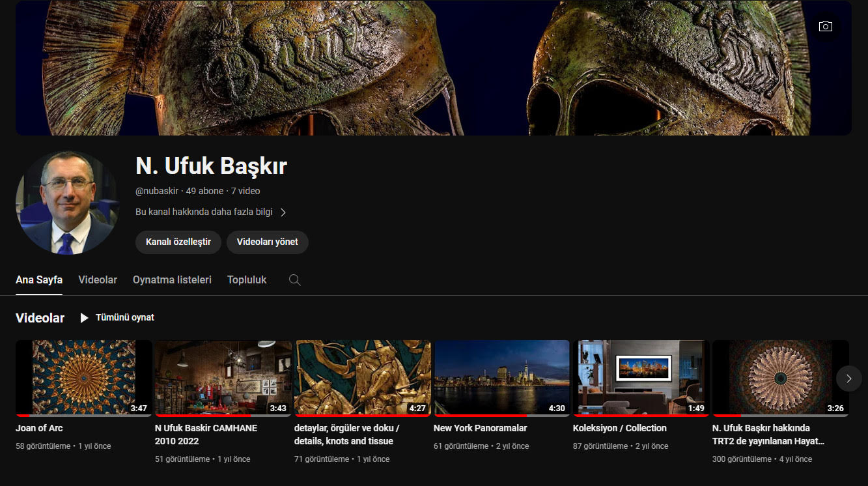Expand 'Bu kanal hakkında daha fazla bilgi' chevron
The width and height of the screenshot is (868, 486).
283,212
